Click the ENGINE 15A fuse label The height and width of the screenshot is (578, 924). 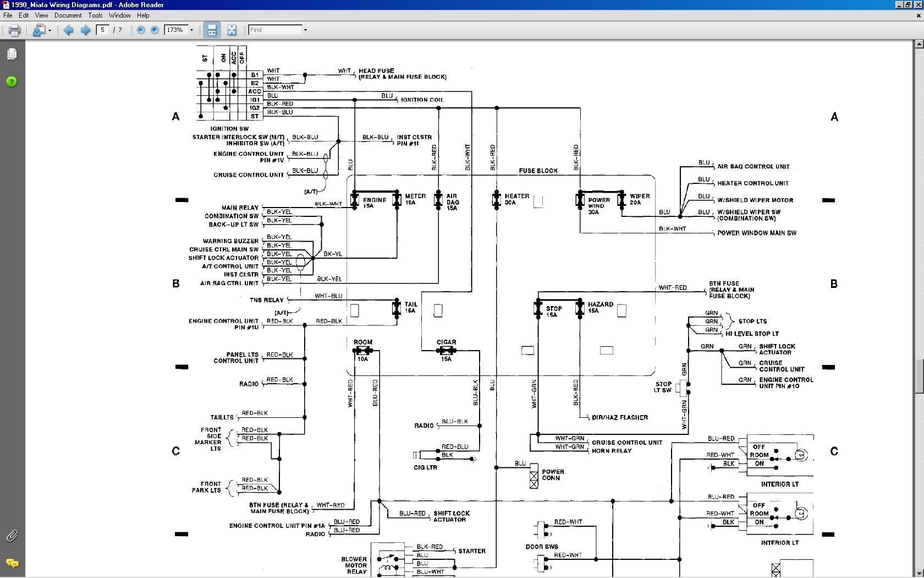point(374,203)
